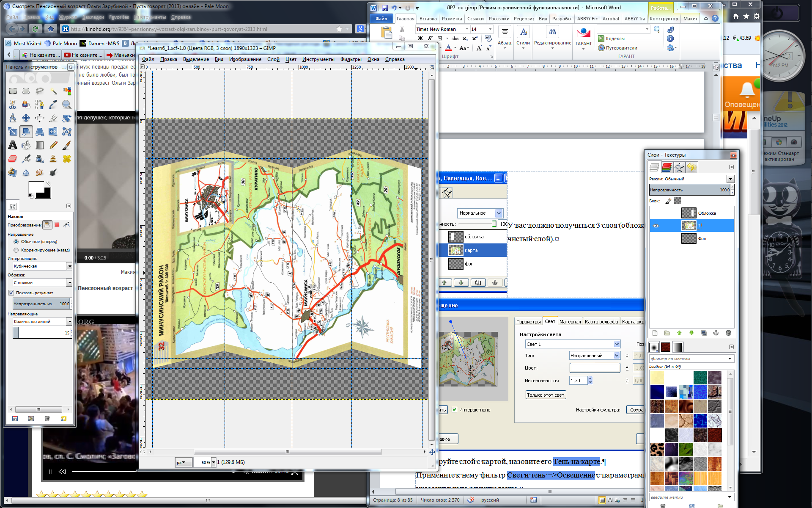812x508 pixels.
Task: Click the new layer icon in Layers panel
Action: coord(655,333)
